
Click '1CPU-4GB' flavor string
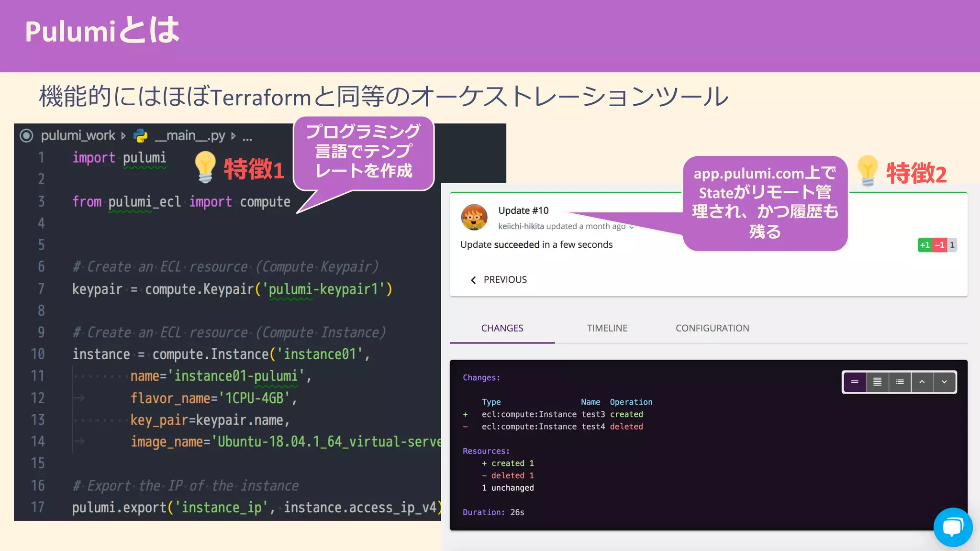pos(254,398)
